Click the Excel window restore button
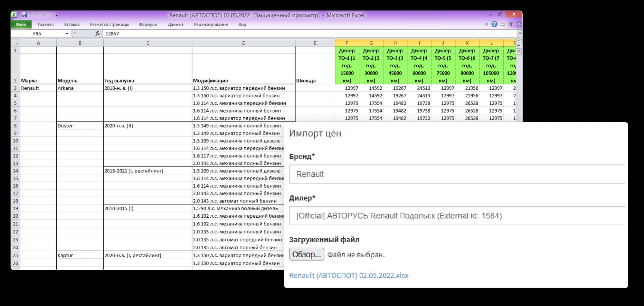The image size is (644, 306). (500, 15)
